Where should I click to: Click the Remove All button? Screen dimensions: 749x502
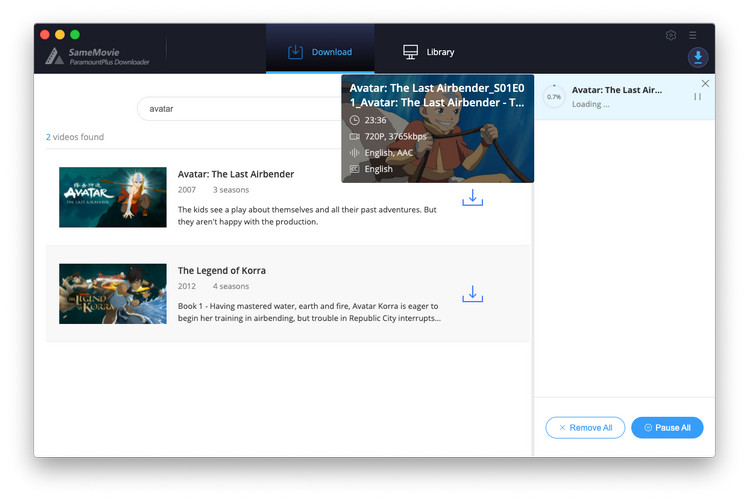[585, 427]
